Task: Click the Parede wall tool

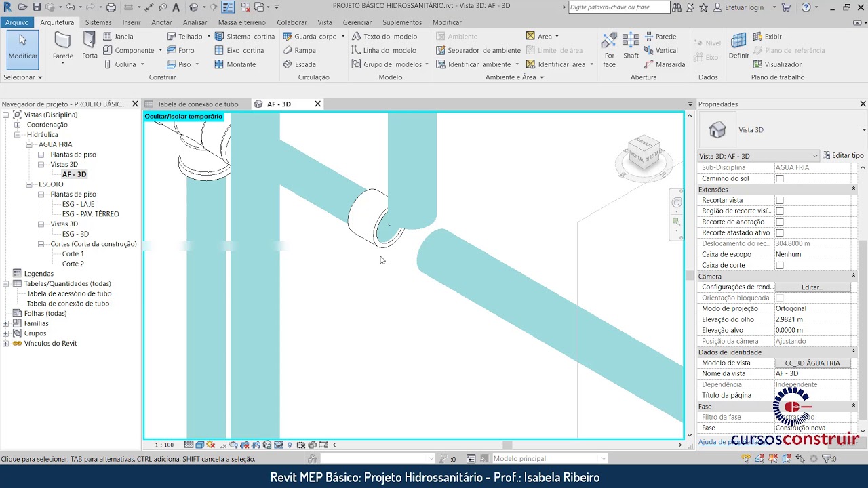Action: pyautogui.click(x=62, y=47)
